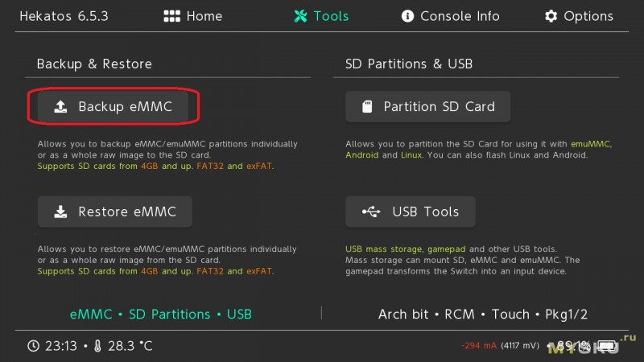Click the Home grid icon
Viewport: 644px width, 362px height.
tap(171, 16)
